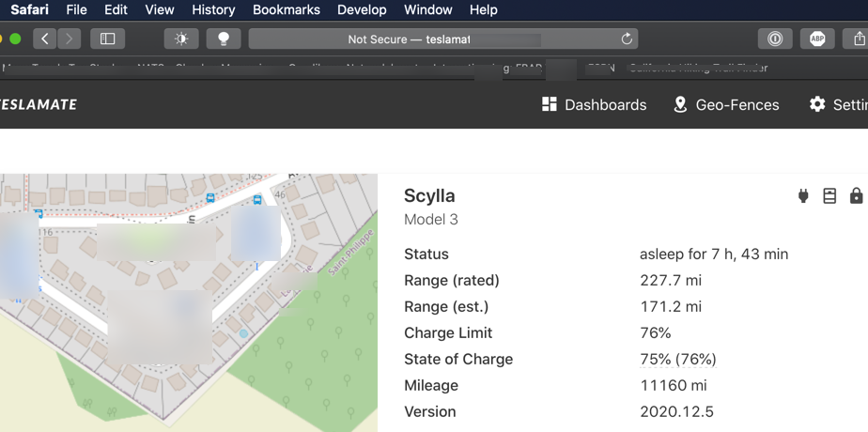868x432 pixels.
Task: Click the green window zoom button
Action: pyautogui.click(x=15, y=39)
